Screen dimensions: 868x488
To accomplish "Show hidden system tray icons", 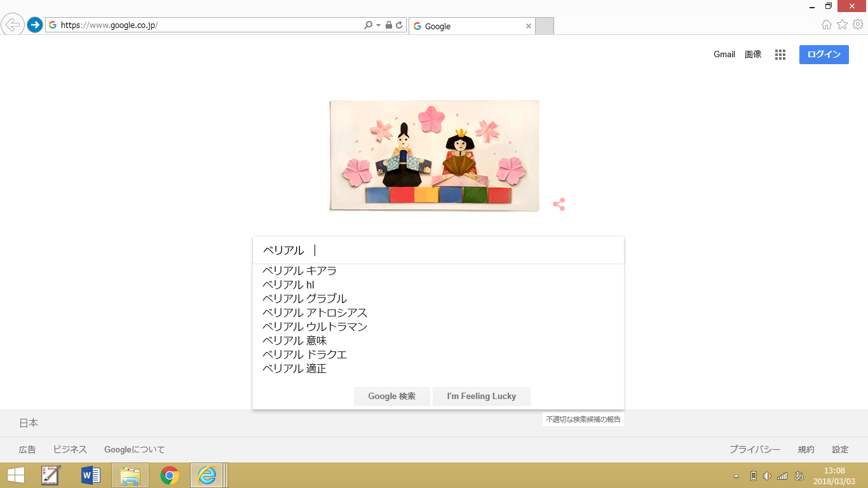I will 736,476.
